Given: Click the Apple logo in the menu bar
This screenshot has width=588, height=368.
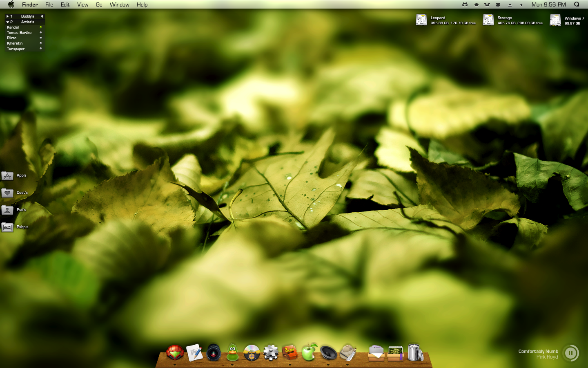Looking at the screenshot, I should tap(11, 4).
